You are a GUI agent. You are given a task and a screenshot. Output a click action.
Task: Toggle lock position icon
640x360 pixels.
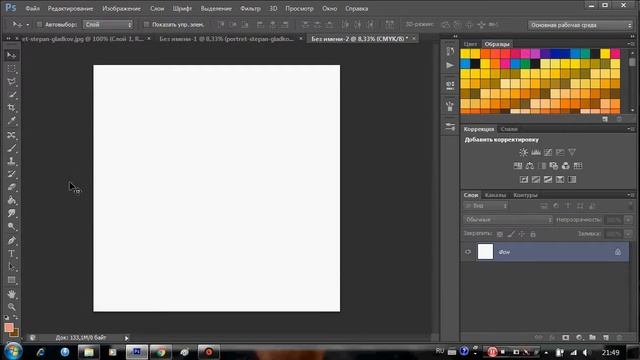pyautogui.click(x=522, y=234)
